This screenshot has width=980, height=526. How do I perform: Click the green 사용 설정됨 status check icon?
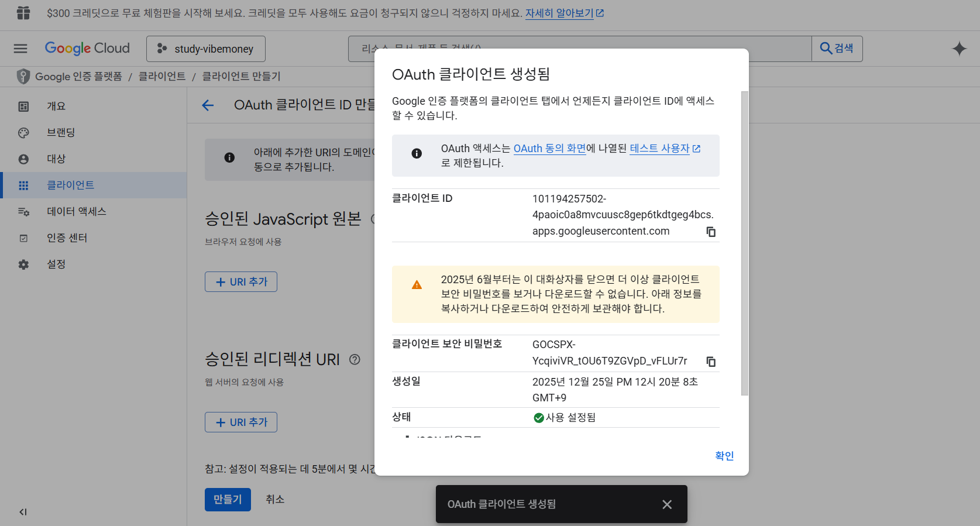pos(539,418)
